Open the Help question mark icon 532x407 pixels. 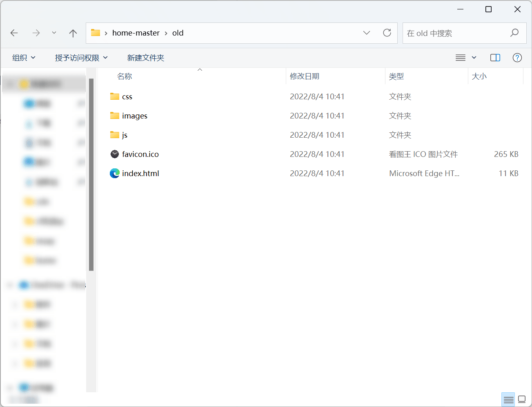tap(517, 58)
